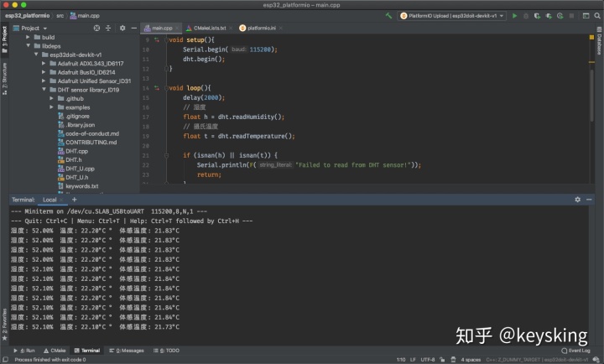Toggle the 1: Project tool window stripe
Image resolution: width=604 pixels, height=364 pixels.
pos(5,39)
